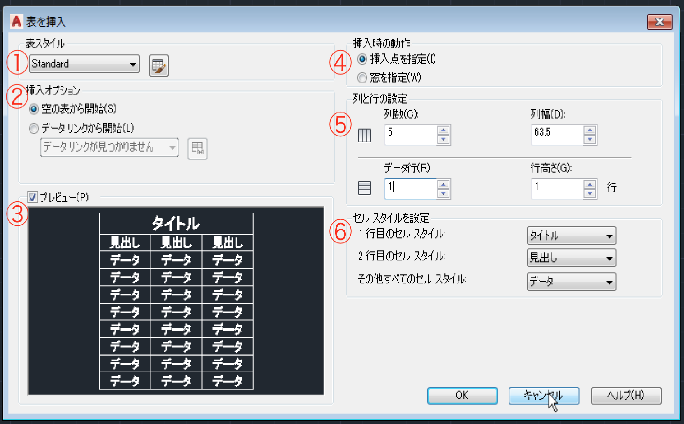Click the data link manager icon
This screenshot has height=424, width=684.
click(x=197, y=149)
